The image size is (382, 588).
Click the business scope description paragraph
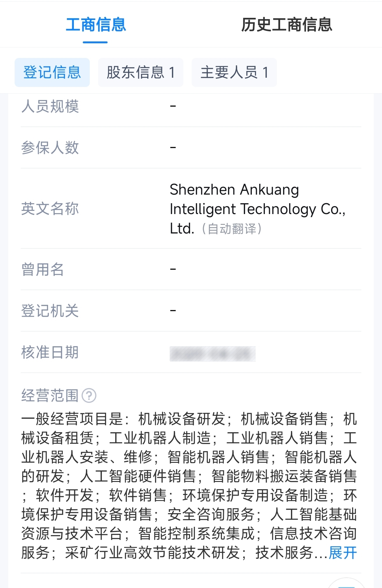click(189, 485)
